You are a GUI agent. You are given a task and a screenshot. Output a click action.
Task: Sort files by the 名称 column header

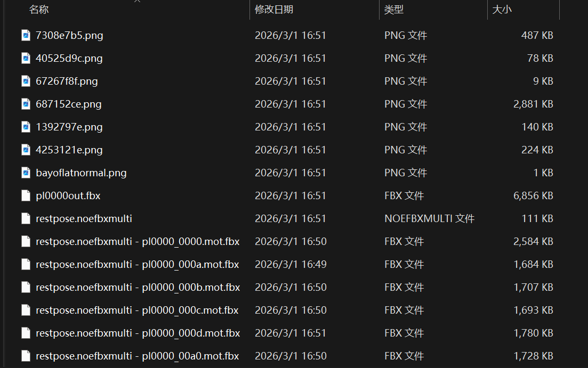tap(39, 10)
